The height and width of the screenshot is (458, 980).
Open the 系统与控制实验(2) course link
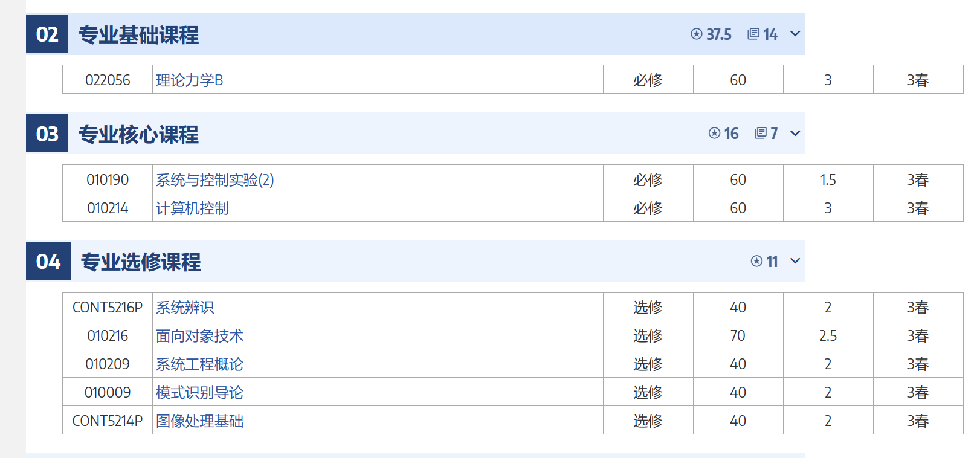pyautogui.click(x=215, y=180)
